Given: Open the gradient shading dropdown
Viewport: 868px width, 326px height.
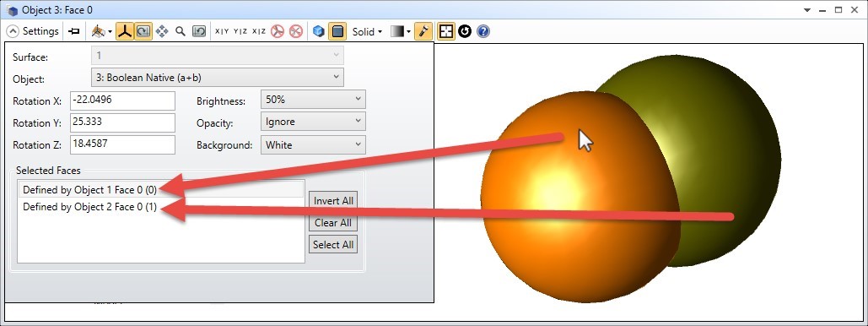Looking at the screenshot, I should [x=401, y=31].
